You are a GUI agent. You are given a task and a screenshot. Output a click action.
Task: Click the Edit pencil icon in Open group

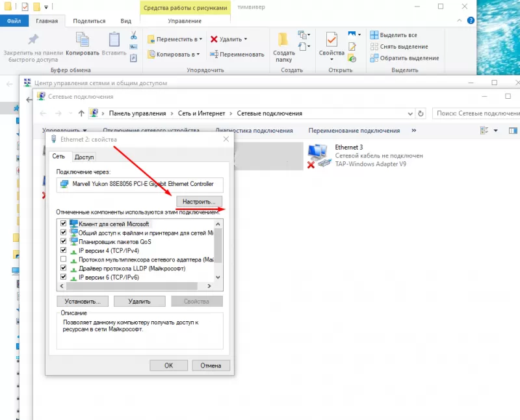click(x=352, y=46)
